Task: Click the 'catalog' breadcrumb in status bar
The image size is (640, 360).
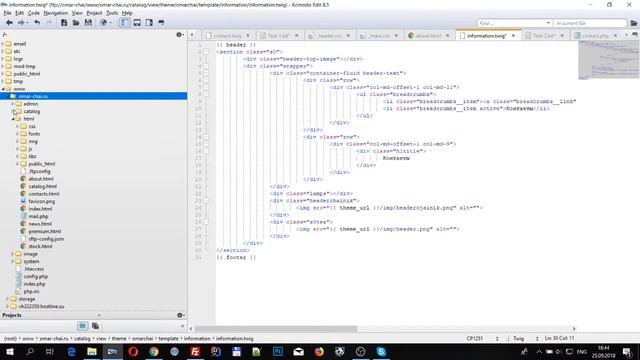Action: pos(82,338)
